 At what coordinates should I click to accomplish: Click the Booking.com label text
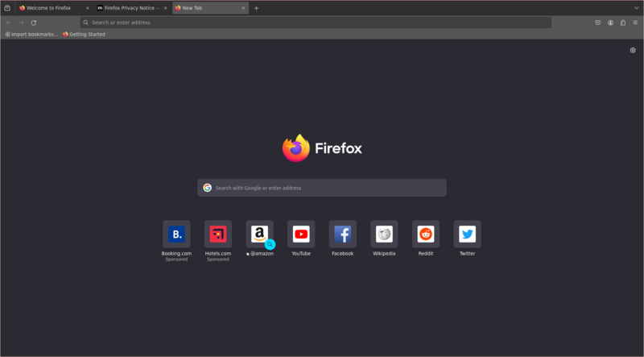[x=176, y=253]
